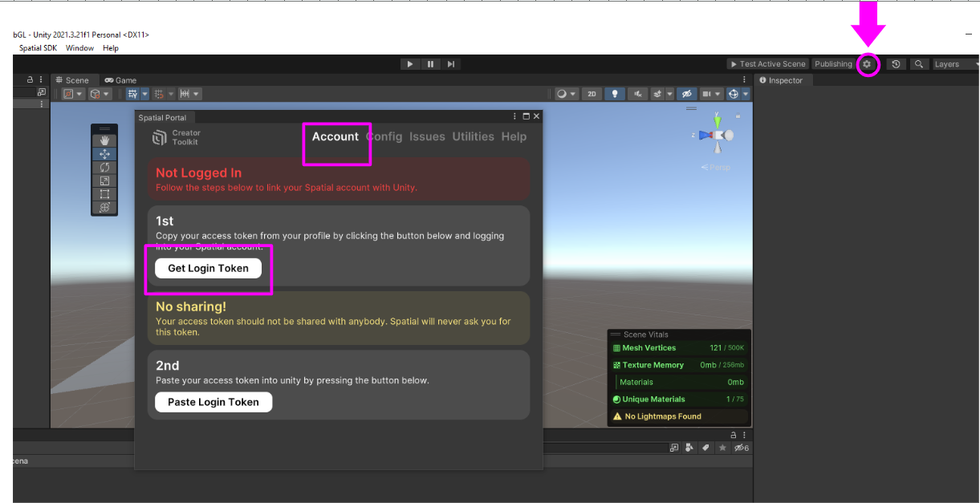Open the Spatial Portal kebab menu
Screen dimensions: 980x503
[515, 116]
